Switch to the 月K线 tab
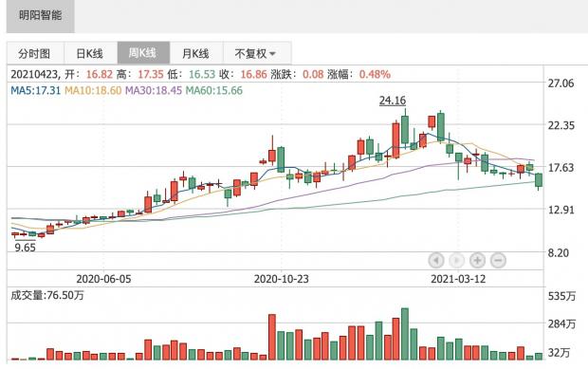 196,53
